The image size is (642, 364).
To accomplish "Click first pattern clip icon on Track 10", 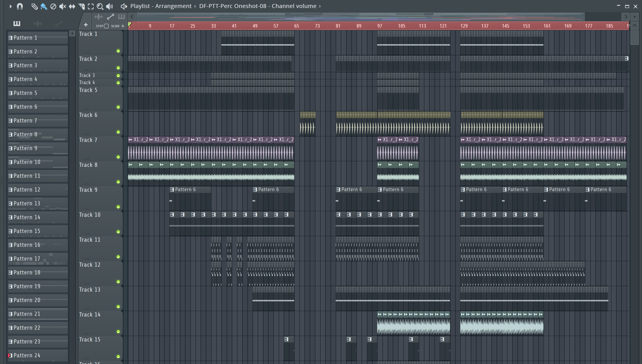I will click(172, 215).
